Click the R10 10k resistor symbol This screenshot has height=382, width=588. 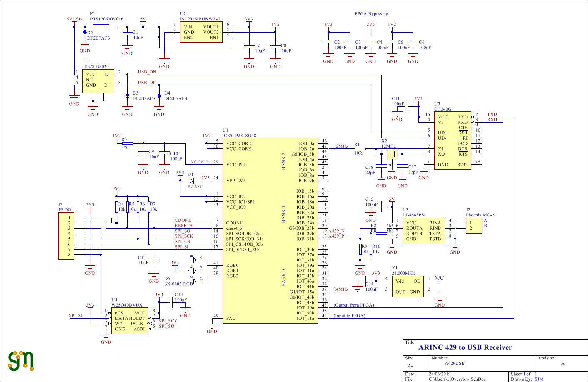[371, 249]
